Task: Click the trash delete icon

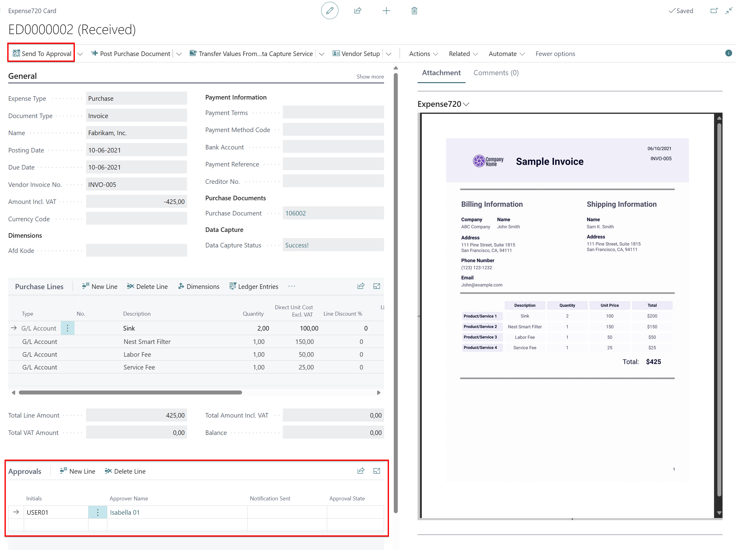Action: (414, 11)
